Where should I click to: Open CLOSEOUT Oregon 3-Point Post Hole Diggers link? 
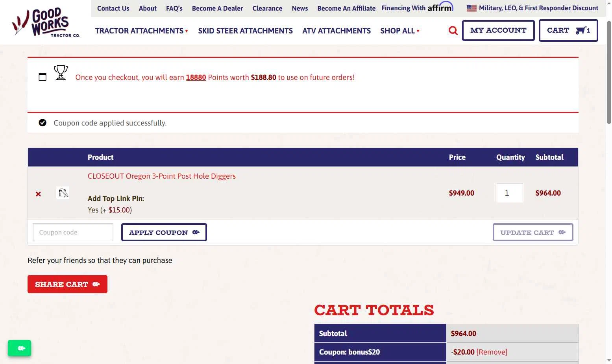[x=162, y=176]
